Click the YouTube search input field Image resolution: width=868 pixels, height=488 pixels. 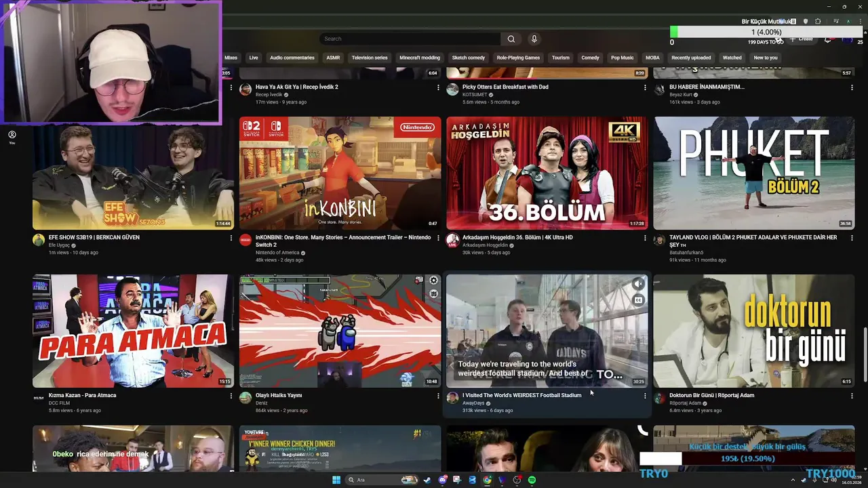click(410, 39)
